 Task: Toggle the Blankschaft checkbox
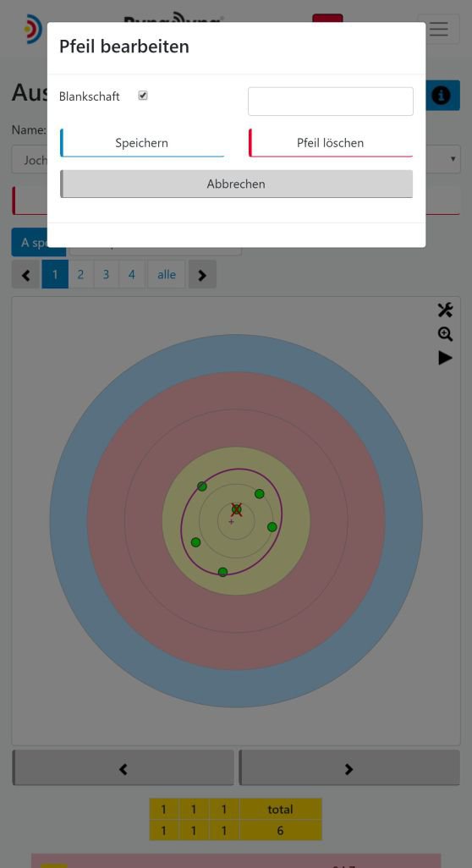[143, 96]
